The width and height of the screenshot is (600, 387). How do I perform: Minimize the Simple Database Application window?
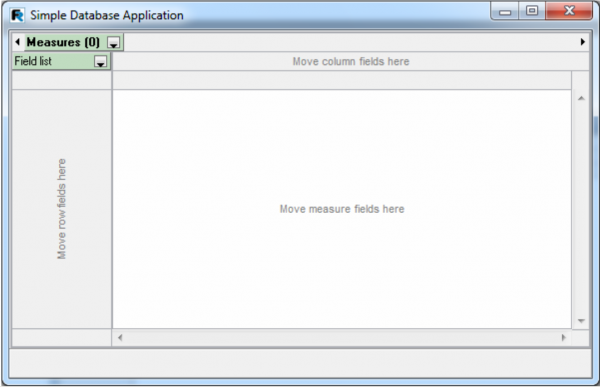click(505, 11)
